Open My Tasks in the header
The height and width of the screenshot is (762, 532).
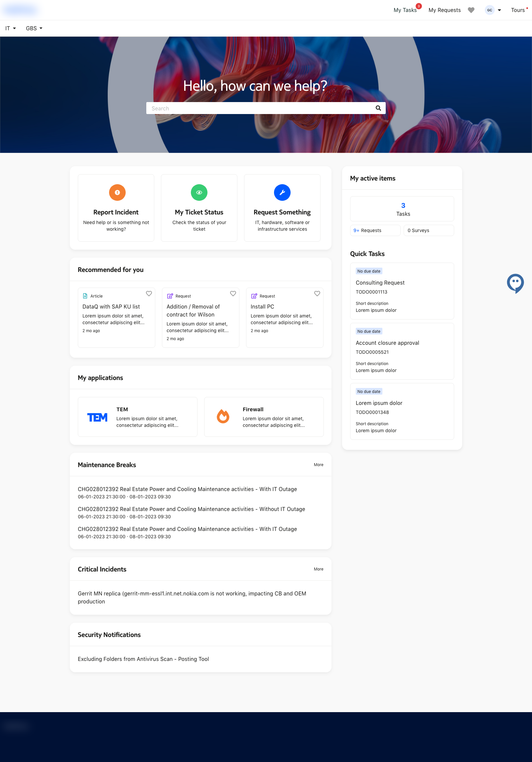click(x=405, y=10)
